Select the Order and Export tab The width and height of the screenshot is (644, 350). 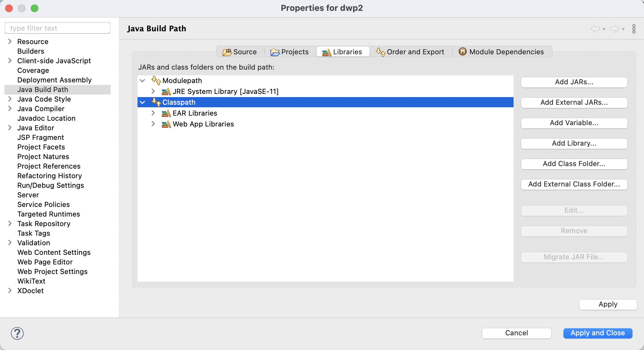coord(411,52)
